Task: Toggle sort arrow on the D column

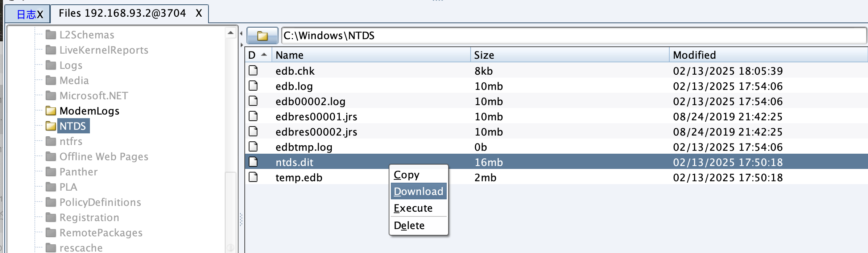Action: [258, 55]
